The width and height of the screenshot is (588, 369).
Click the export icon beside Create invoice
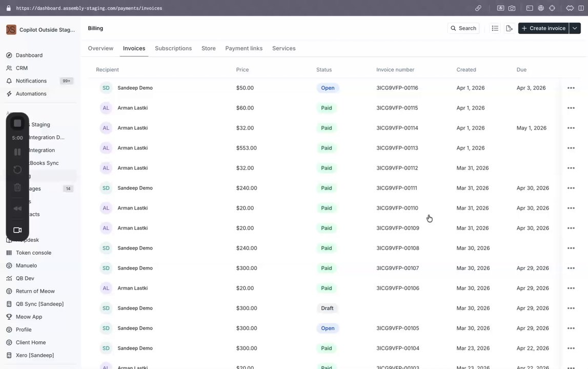(x=509, y=28)
